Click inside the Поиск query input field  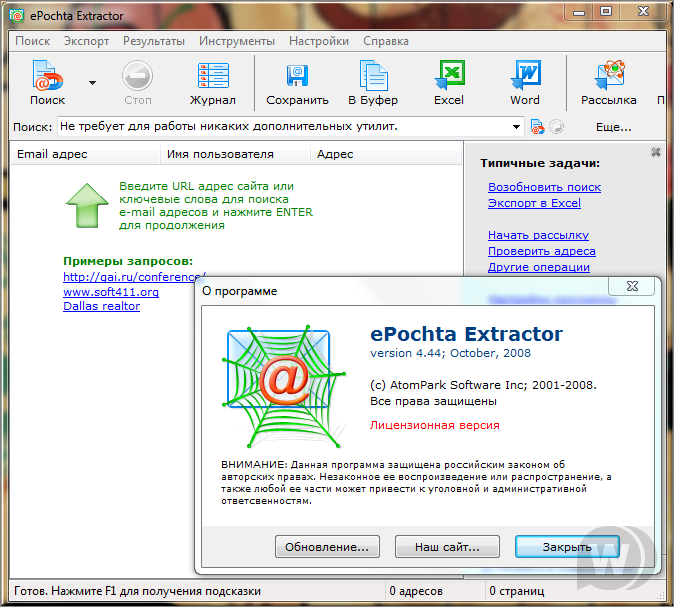(x=284, y=126)
